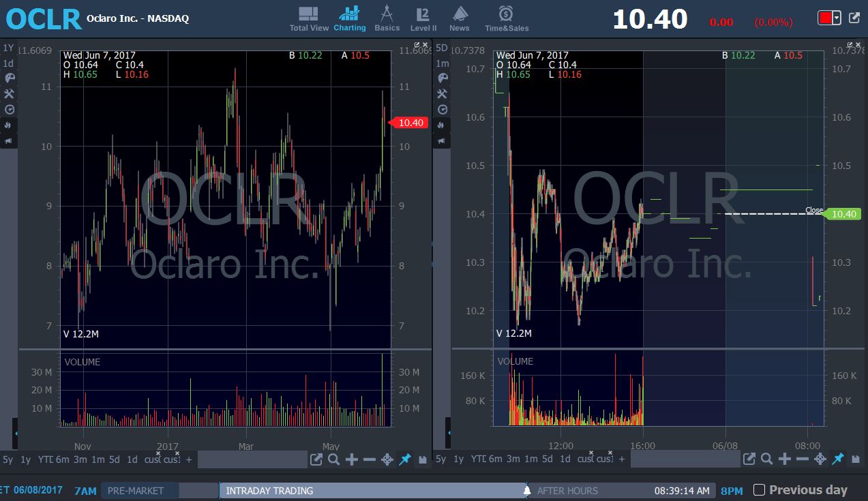Image resolution: width=868 pixels, height=501 pixels.
Task: Click the gauge icon in right chart sidebar
Action: click(x=443, y=109)
